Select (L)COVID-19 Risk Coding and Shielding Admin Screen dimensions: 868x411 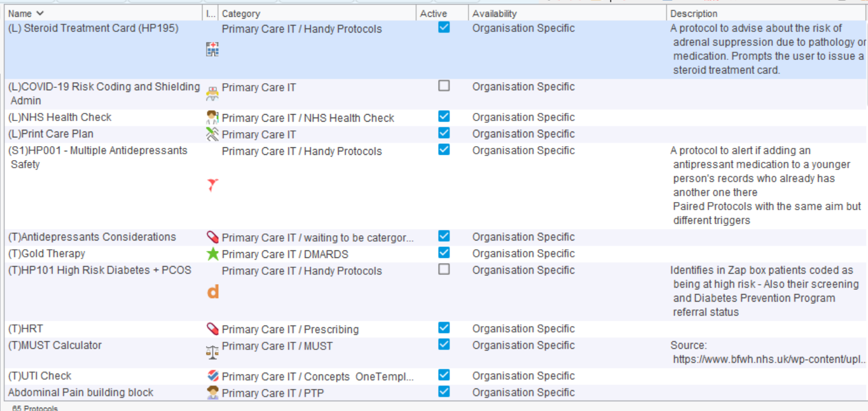(104, 94)
